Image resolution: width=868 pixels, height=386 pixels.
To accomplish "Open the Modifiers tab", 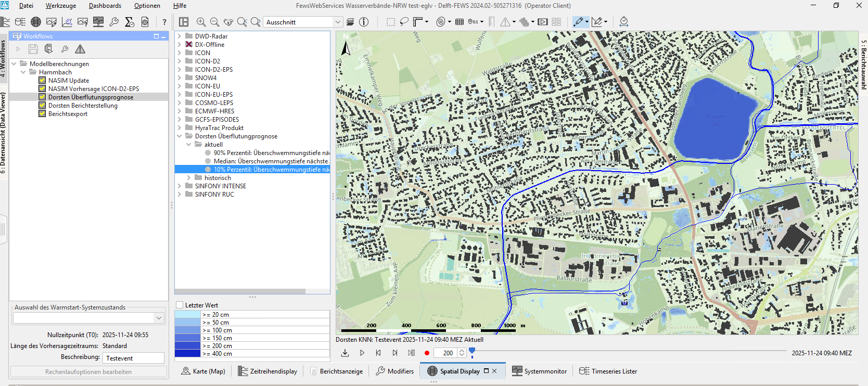I will coord(395,371).
